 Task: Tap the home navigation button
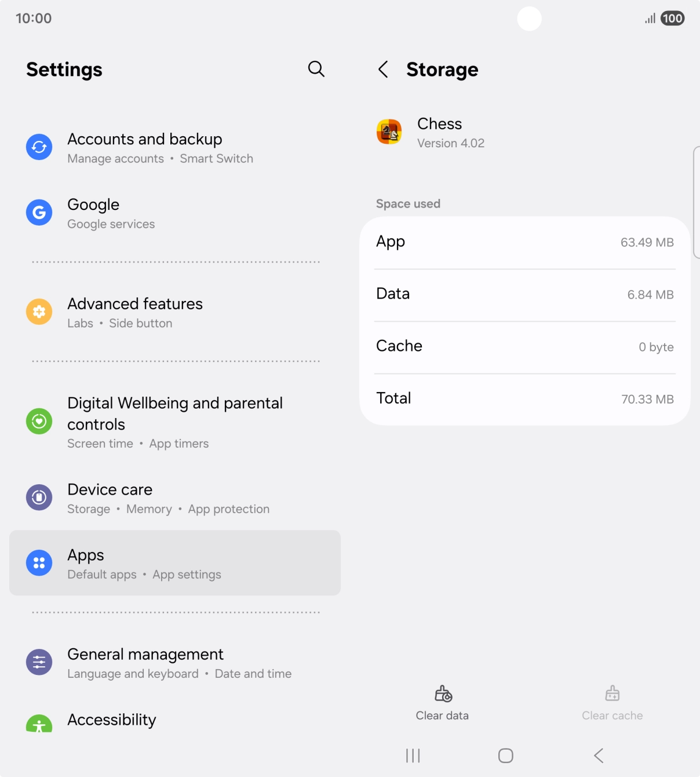(x=505, y=756)
